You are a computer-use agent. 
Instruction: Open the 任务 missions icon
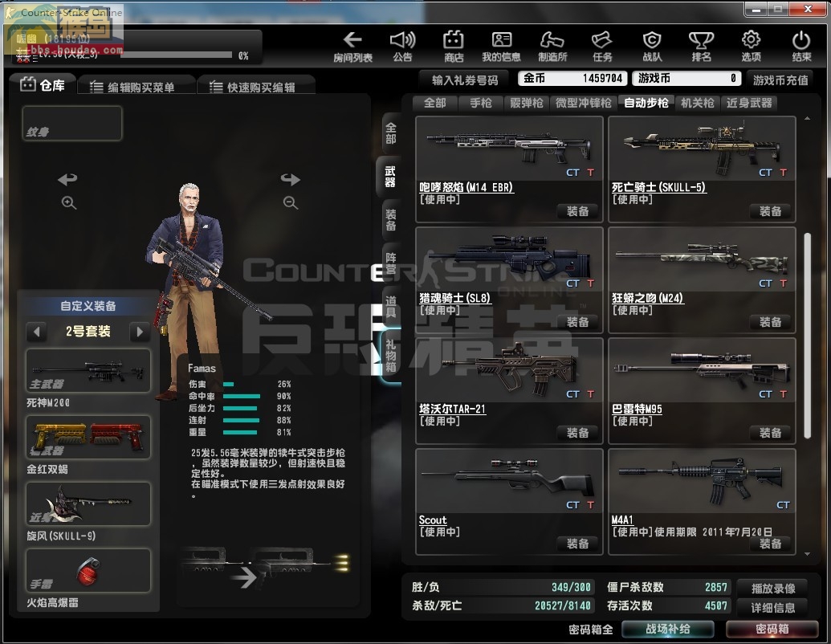(602, 47)
